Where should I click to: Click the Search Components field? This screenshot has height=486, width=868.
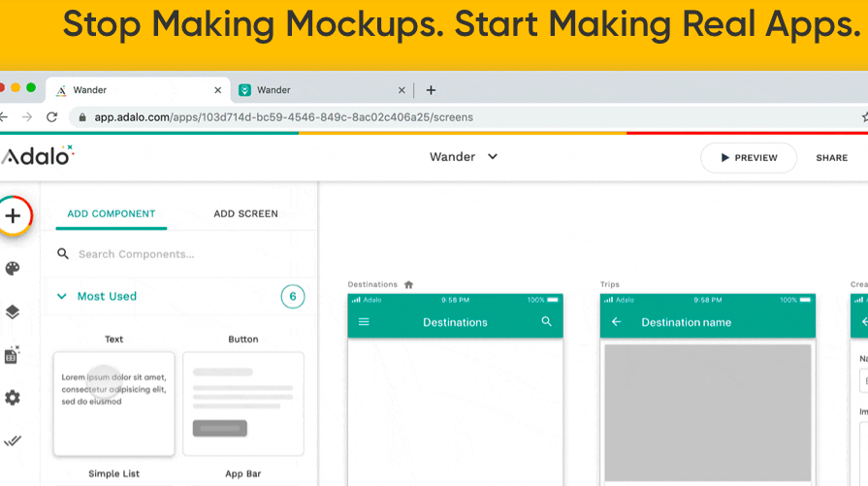(180, 254)
